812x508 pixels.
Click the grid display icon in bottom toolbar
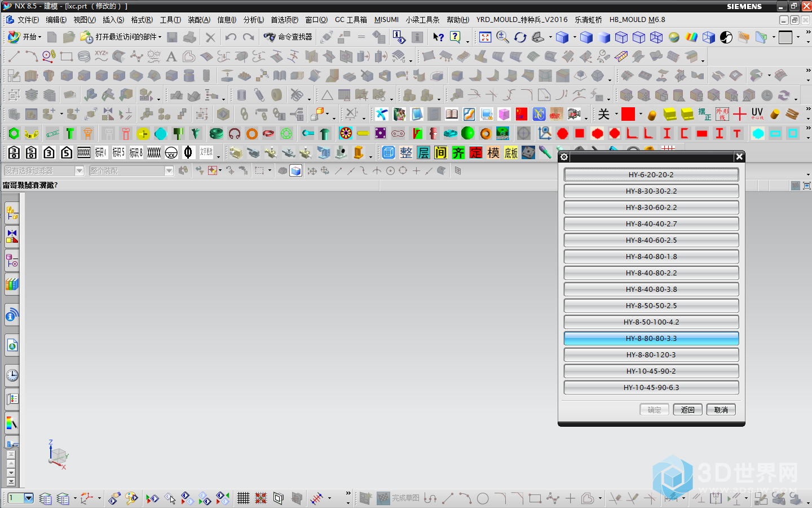pyautogui.click(x=243, y=498)
